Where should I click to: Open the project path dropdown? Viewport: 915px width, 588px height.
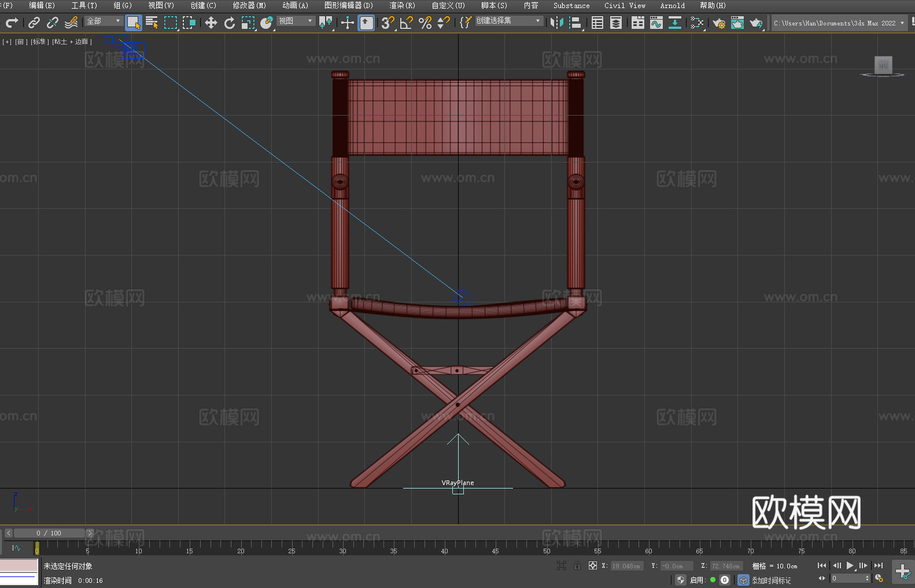coord(839,23)
